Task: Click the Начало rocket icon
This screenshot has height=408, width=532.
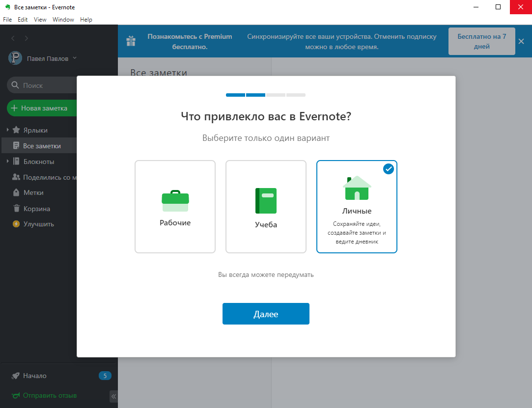Action: point(16,376)
